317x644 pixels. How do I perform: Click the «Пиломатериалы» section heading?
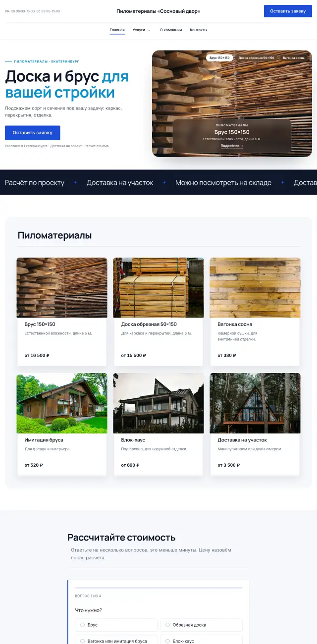[54, 235]
